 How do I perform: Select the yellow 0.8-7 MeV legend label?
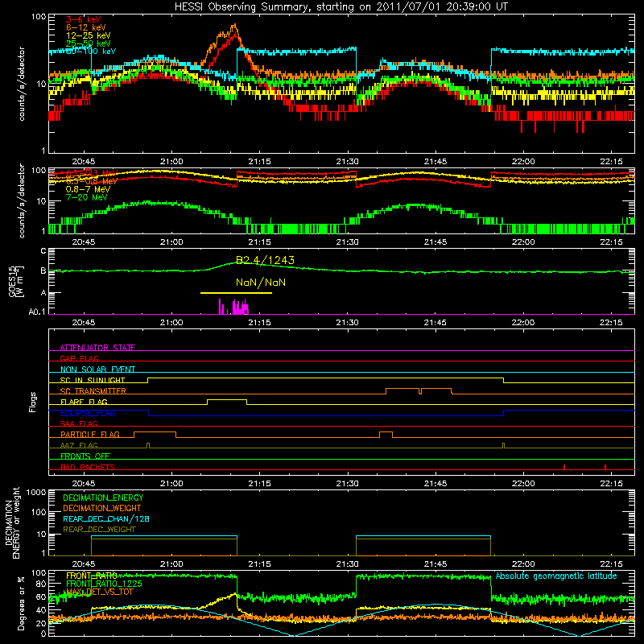[88, 189]
